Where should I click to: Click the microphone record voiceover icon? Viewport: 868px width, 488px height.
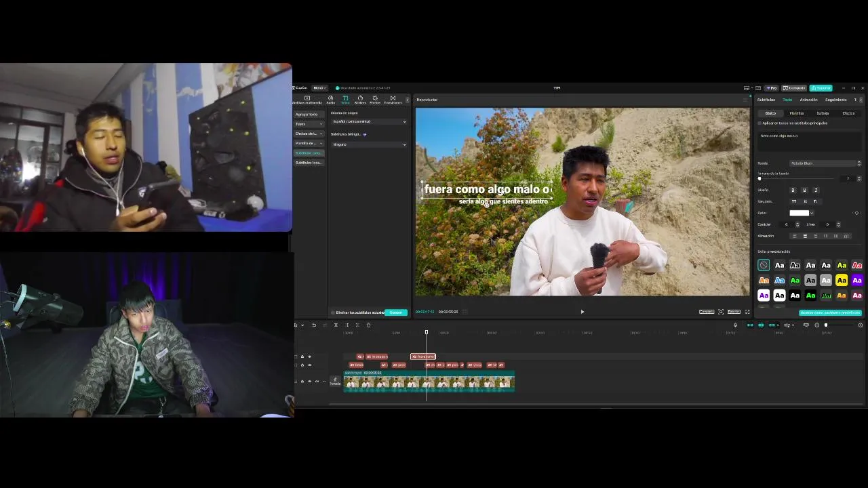point(735,325)
